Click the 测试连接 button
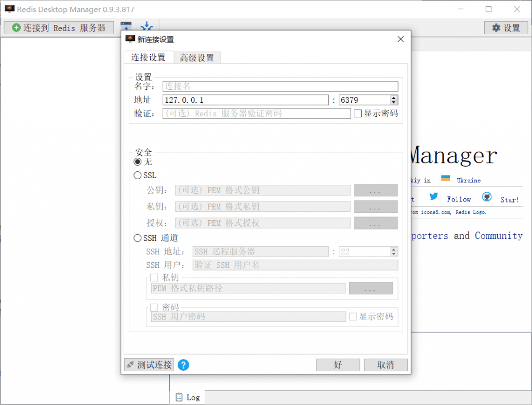The height and width of the screenshot is (405, 532). click(149, 365)
